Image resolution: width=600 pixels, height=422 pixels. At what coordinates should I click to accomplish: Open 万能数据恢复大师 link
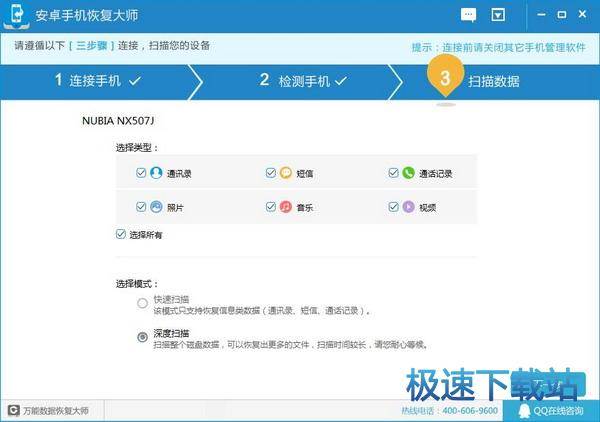[x=56, y=411]
